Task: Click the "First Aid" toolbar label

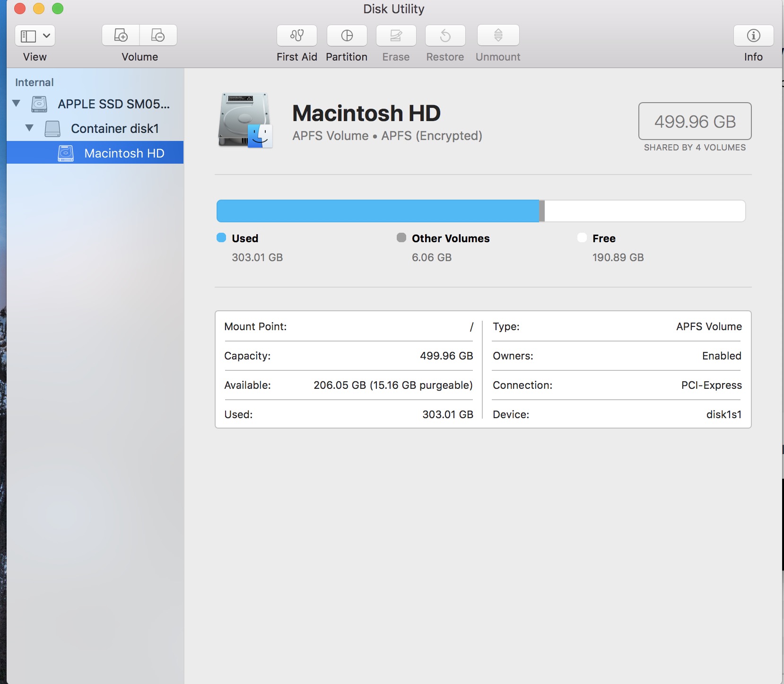Action: coord(297,57)
